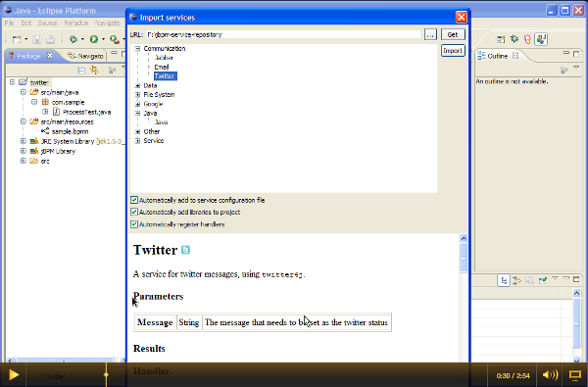Open the bottom view menu triangle
The image size is (588, 387).
556,278
